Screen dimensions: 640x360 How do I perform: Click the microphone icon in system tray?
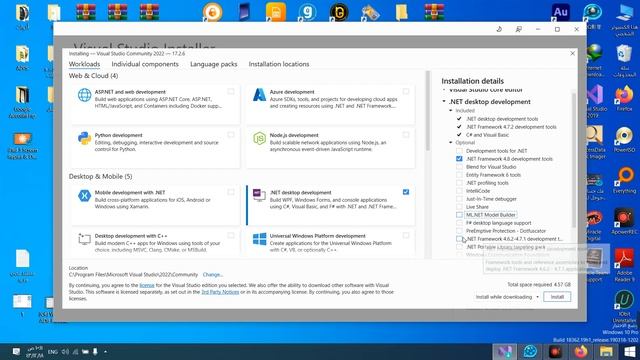coord(95,351)
